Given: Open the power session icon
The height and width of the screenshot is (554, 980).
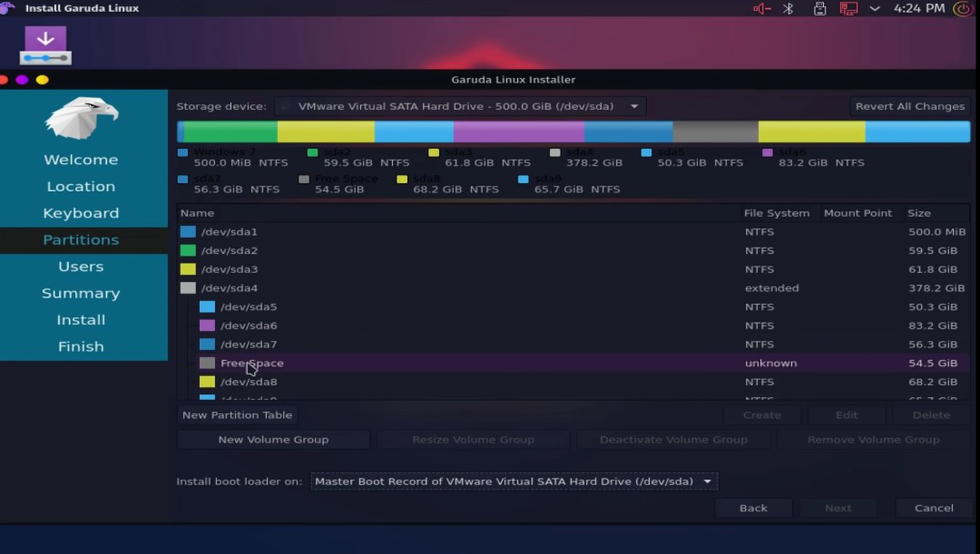Looking at the screenshot, I should (962, 8).
